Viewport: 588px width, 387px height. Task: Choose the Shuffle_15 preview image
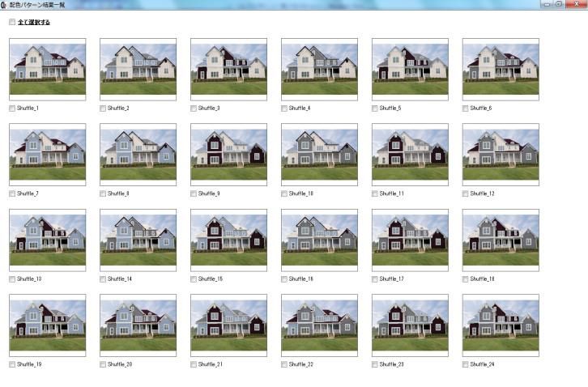pyautogui.click(x=228, y=240)
